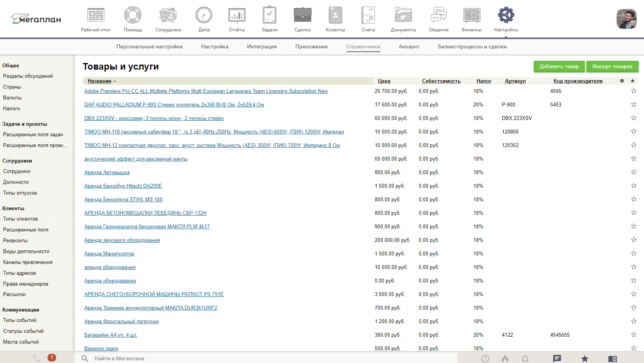Image resolution: width=644 pixels, height=363 pixels.
Task: Open the book icon in bottom bar
Action: [x=613, y=359]
